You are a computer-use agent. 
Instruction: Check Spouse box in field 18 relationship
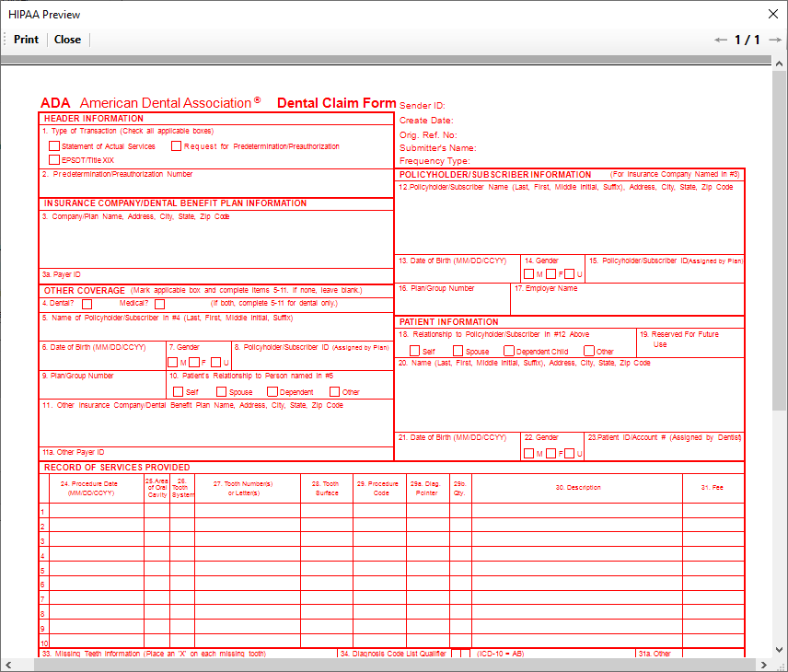tap(458, 351)
